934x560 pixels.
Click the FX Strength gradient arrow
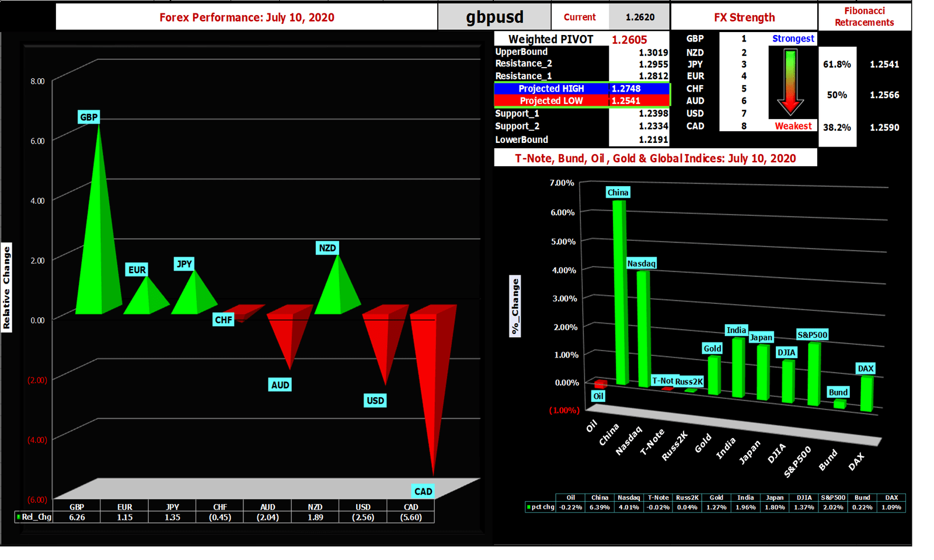tap(790, 82)
